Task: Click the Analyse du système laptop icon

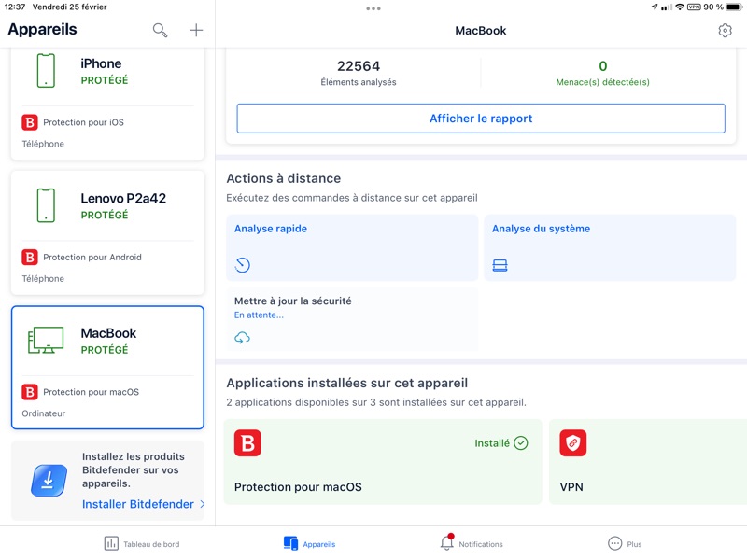Action: pyautogui.click(x=500, y=266)
